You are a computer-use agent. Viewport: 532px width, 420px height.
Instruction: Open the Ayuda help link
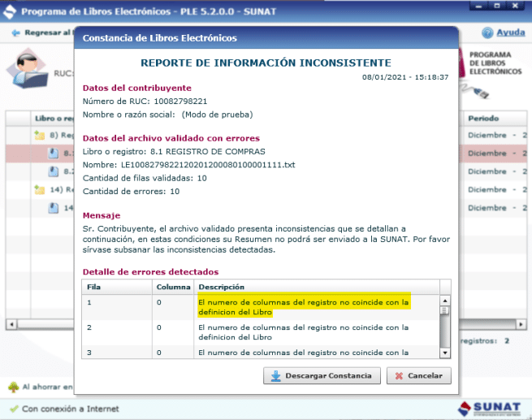click(510, 33)
